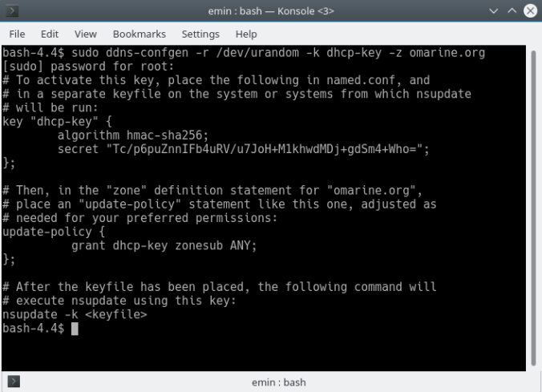
Task: Click the "nsupdate -k <keyfile>" output line
Action: click(x=75, y=315)
